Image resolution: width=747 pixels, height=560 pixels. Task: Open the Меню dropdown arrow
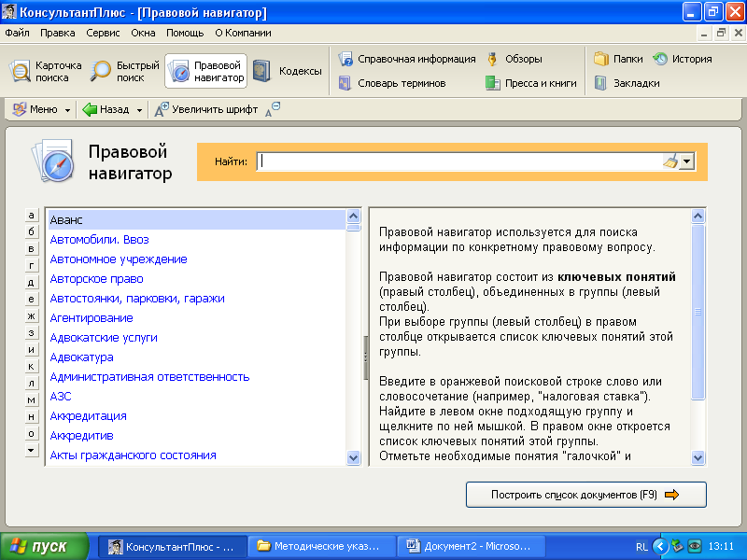[67, 110]
